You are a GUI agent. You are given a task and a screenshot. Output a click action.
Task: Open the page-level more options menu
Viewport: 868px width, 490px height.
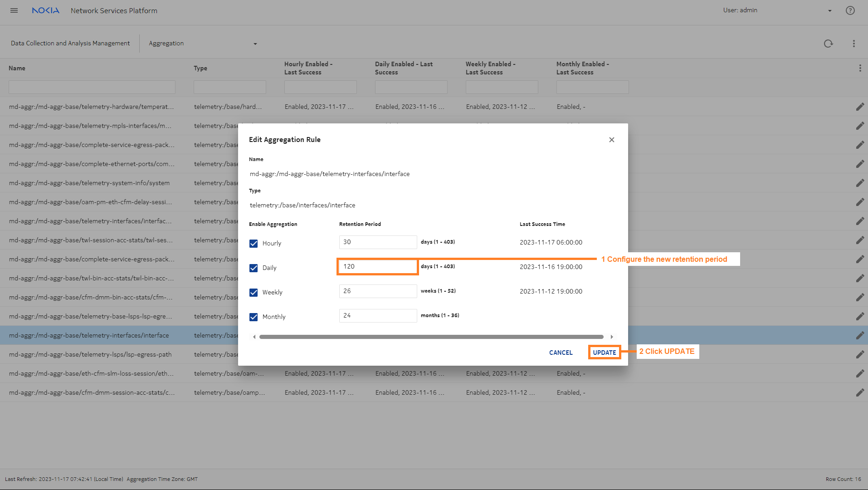click(x=854, y=44)
